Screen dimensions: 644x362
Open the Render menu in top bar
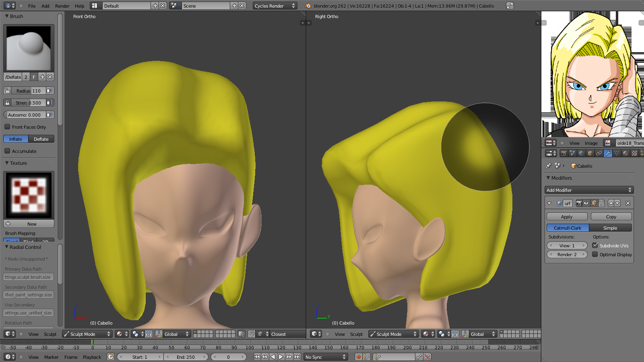[62, 6]
